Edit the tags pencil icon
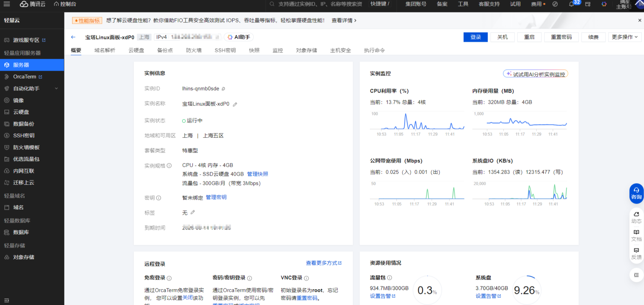 tap(193, 212)
